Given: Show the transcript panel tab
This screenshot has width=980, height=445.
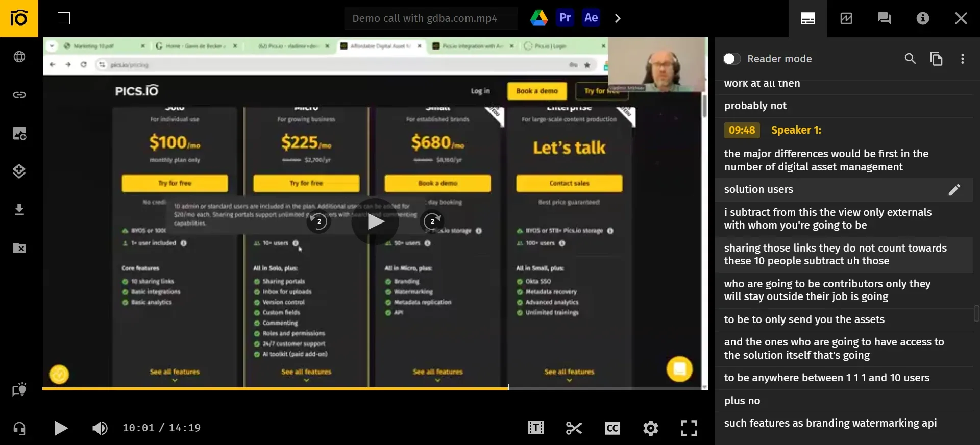Looking at the screenshot, I should tap(807, 18).
